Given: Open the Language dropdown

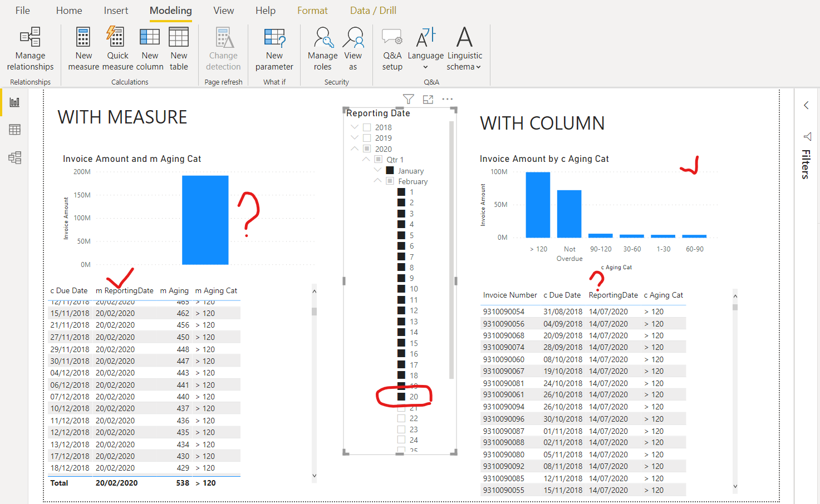Looking at the screenshot, I should coord(426,49).
